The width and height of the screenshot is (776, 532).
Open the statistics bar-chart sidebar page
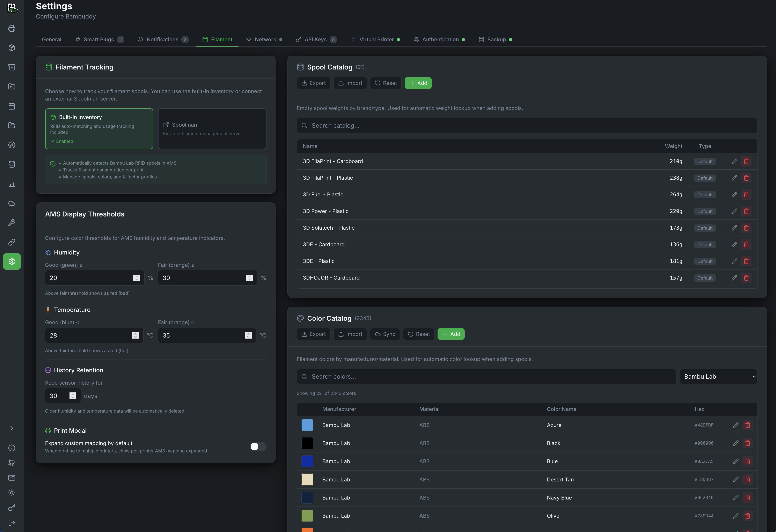pos(12,184)
